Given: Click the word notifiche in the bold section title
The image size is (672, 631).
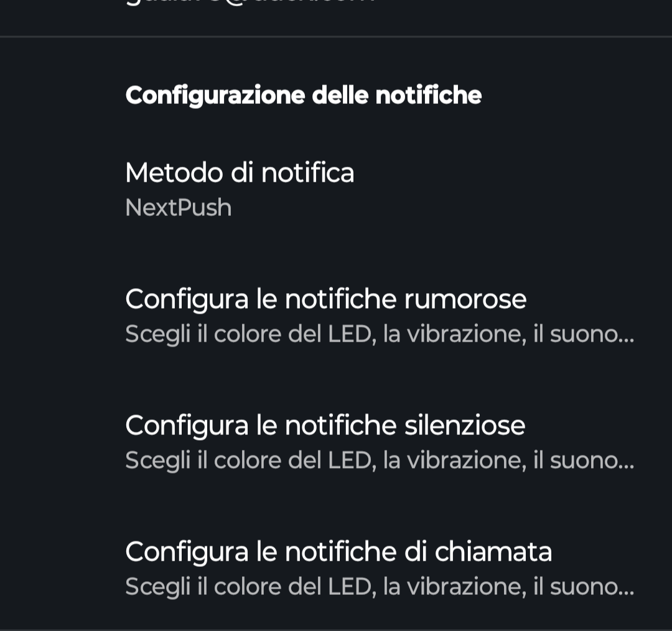Looking at the screenshot, I should 429,95.
